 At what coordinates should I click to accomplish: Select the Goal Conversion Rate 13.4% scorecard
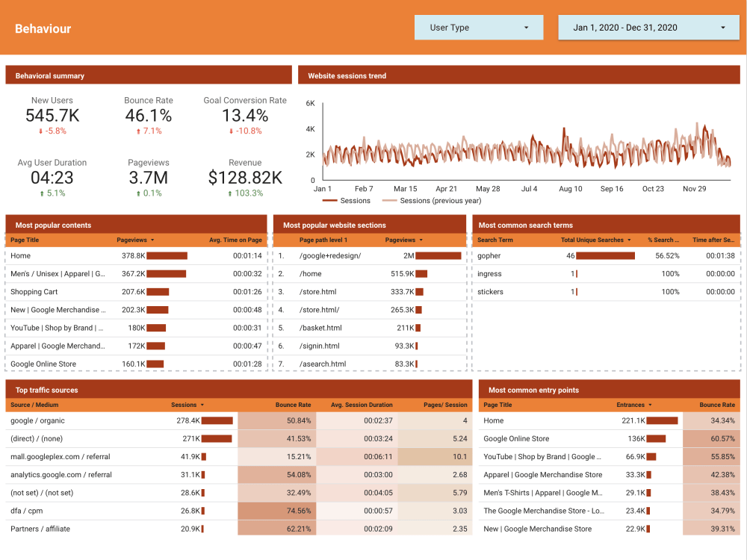click(x=245, y=116)
